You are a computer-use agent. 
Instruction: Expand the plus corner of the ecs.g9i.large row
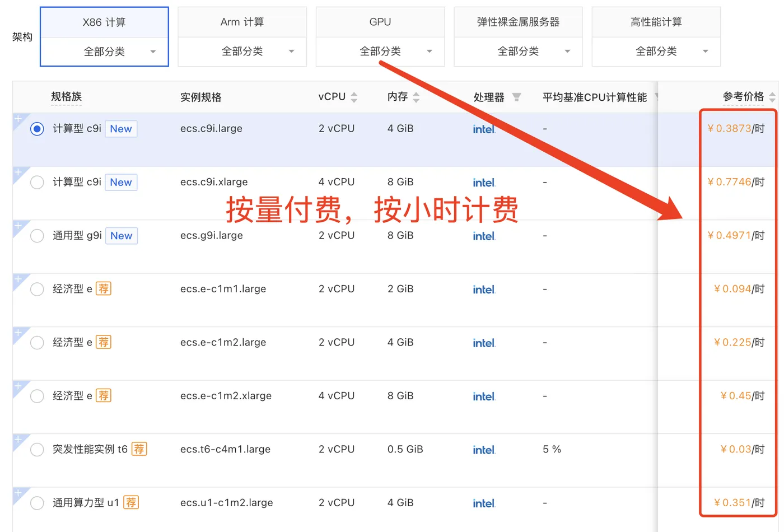coord(18,226)
